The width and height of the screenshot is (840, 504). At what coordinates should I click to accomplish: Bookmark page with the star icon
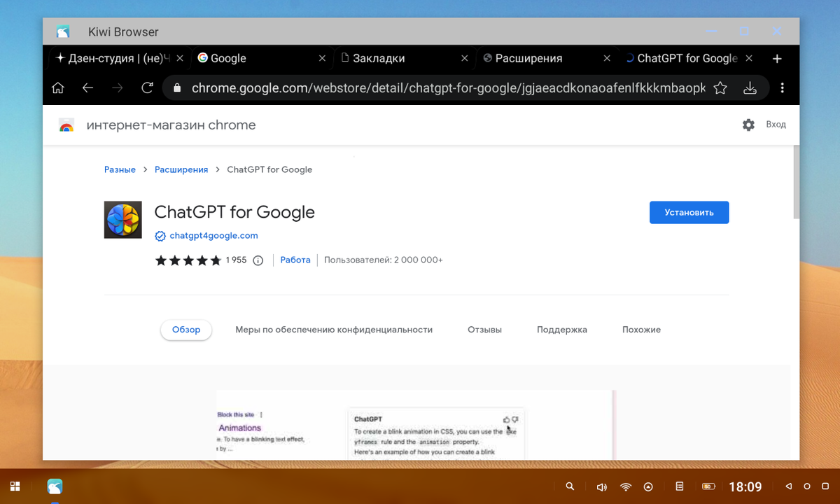[720, 88]
